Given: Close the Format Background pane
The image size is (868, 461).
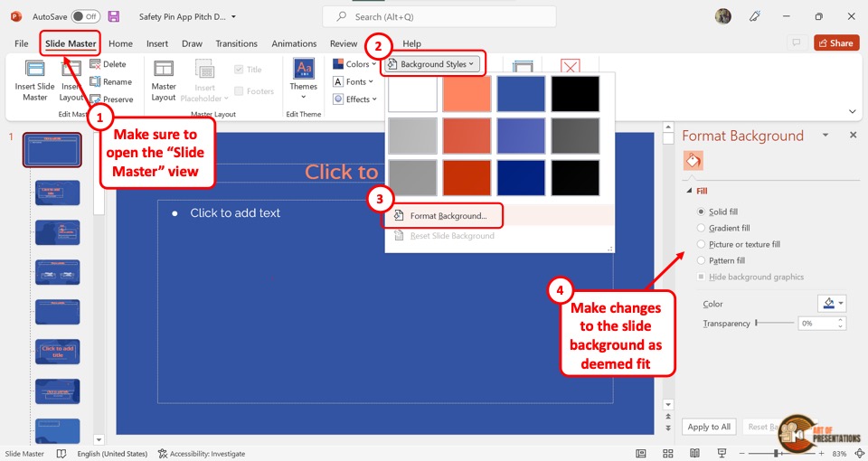Looking at the screenshot, I should click(853, 135).
